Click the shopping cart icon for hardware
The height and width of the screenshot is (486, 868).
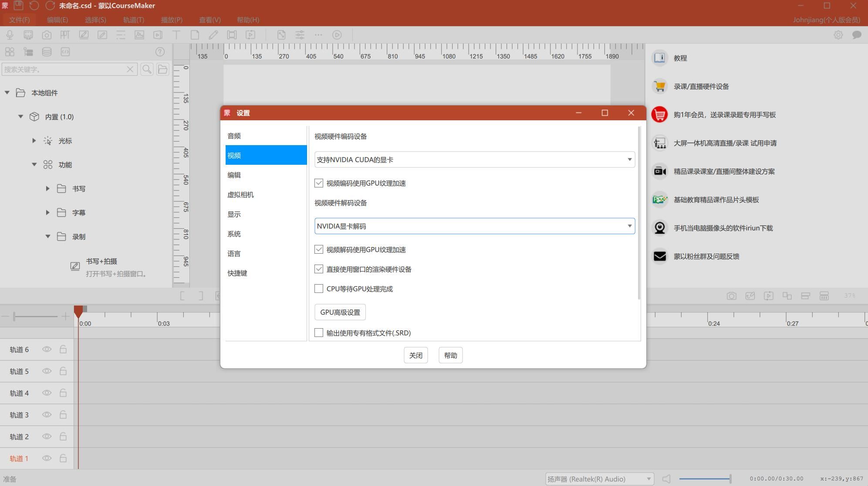659,86
